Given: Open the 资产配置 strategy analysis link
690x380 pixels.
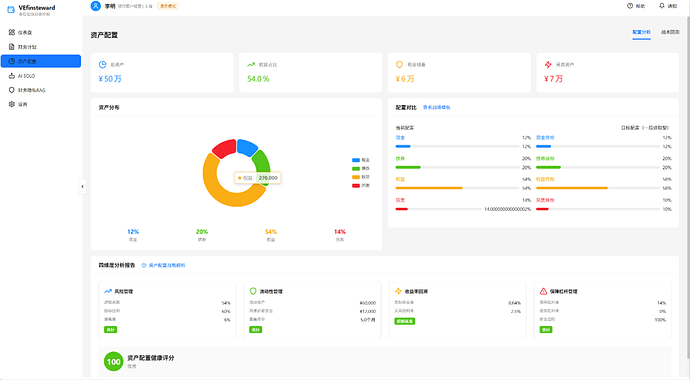Looking at the screenshot, I should [x=163, y=265].
